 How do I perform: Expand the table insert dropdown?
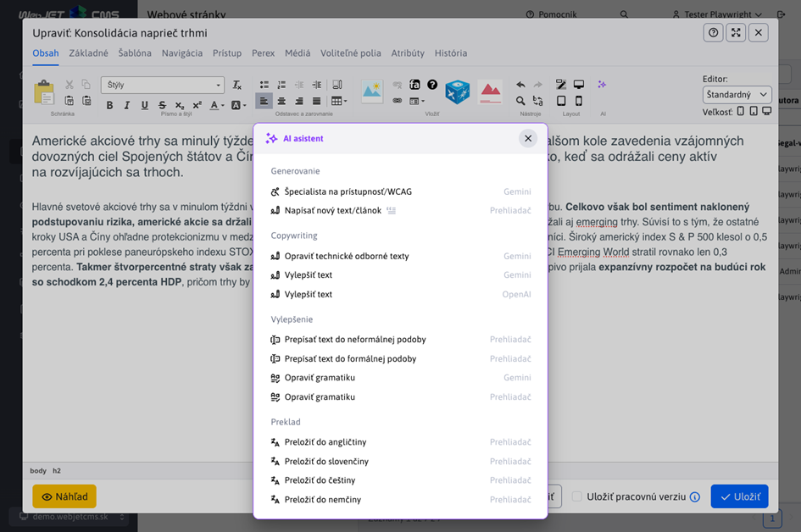pos(339,101)
